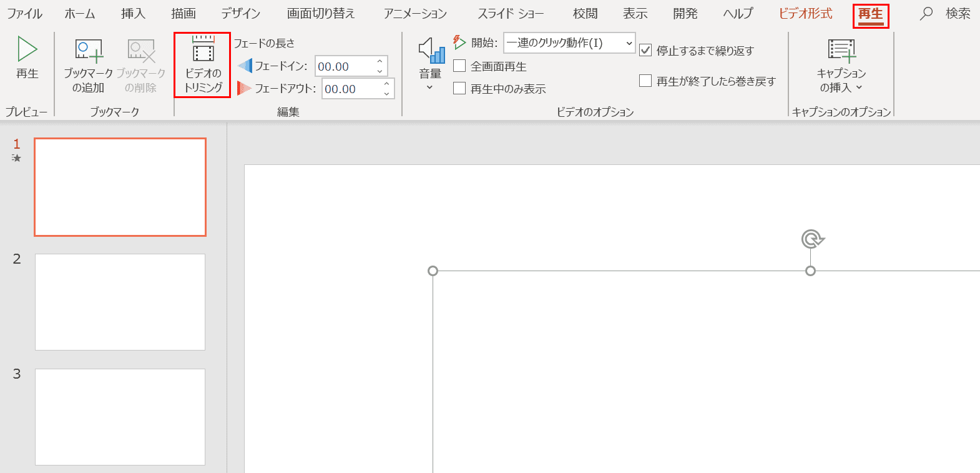Image resolution: width=980 pixels, height=473 pixels.
Task: Click the Fade Out red icon
Action: point(245,88)
